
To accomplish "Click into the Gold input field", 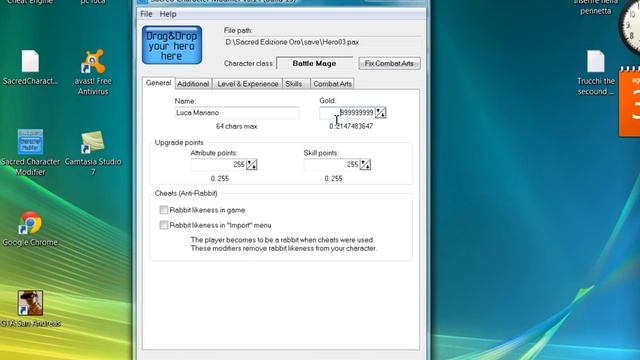I will point(347,113).
